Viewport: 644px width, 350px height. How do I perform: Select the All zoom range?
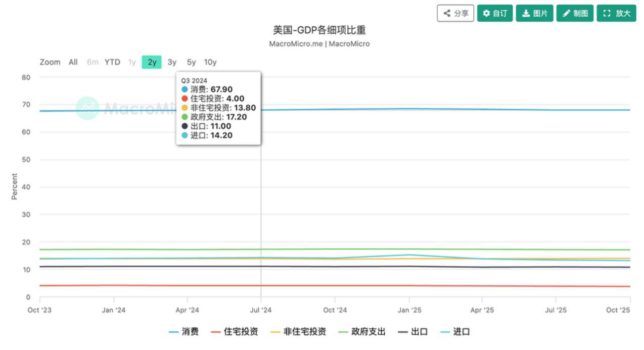pos(73,62)
